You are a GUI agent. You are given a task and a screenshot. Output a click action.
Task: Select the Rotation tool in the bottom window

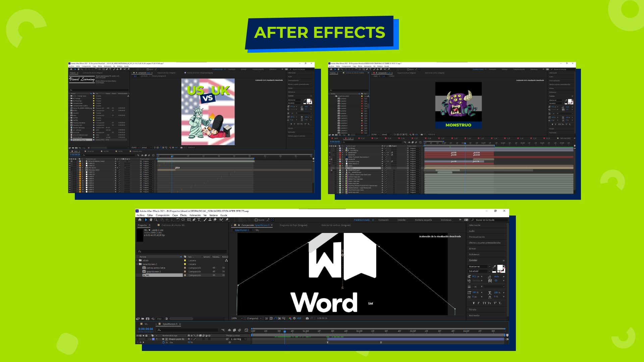tap(178, 220)
